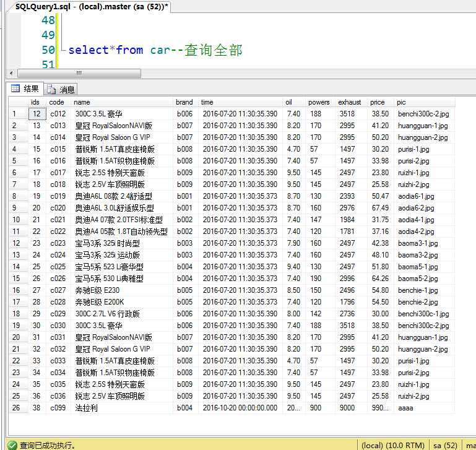Click the pic cell baoma3-2.jpg

(x=424, y=255)
